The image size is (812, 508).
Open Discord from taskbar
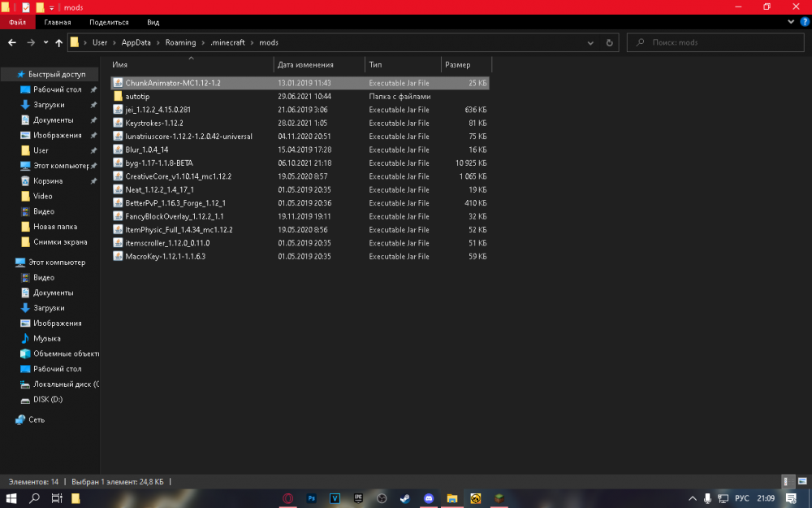tap(429, 498)
